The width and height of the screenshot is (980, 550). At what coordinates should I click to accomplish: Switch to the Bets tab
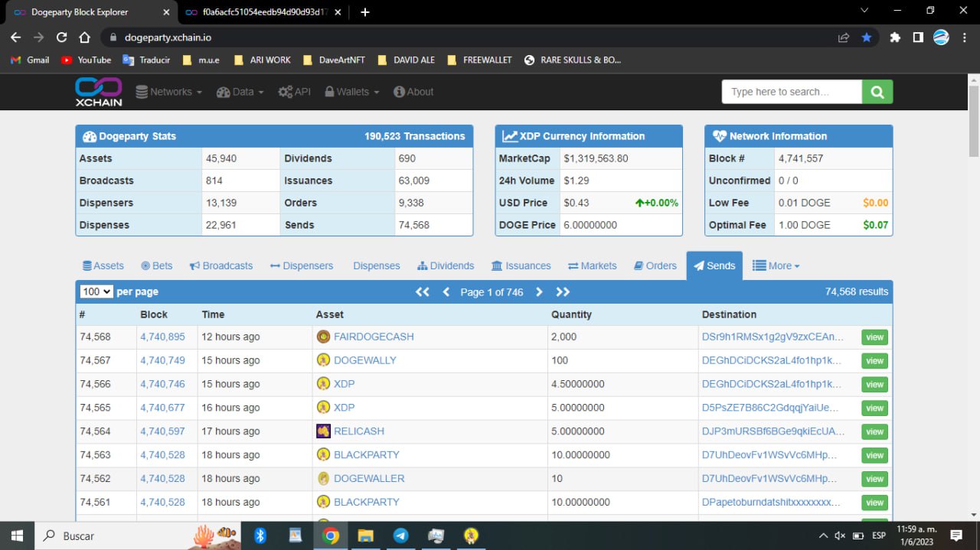pyautogui.click(x=156, y=265)
